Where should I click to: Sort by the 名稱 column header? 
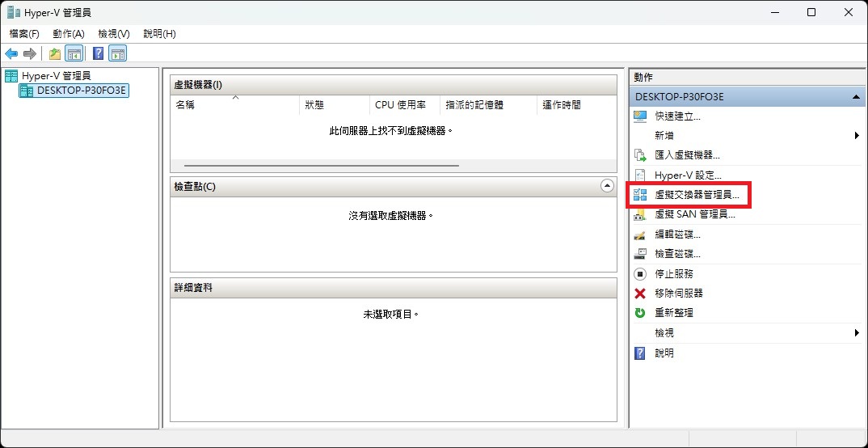click(234, 104)
